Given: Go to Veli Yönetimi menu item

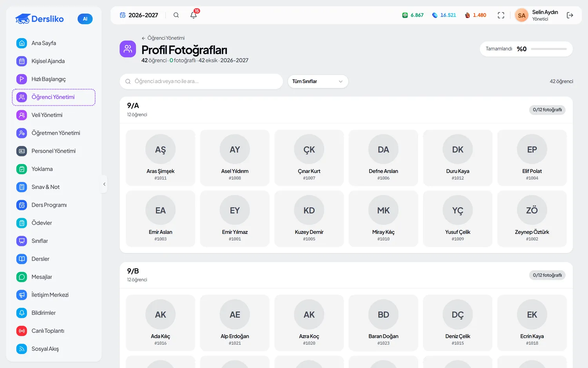Looking at the screenshot, I should pyautogui.click(x=54, y=115).
